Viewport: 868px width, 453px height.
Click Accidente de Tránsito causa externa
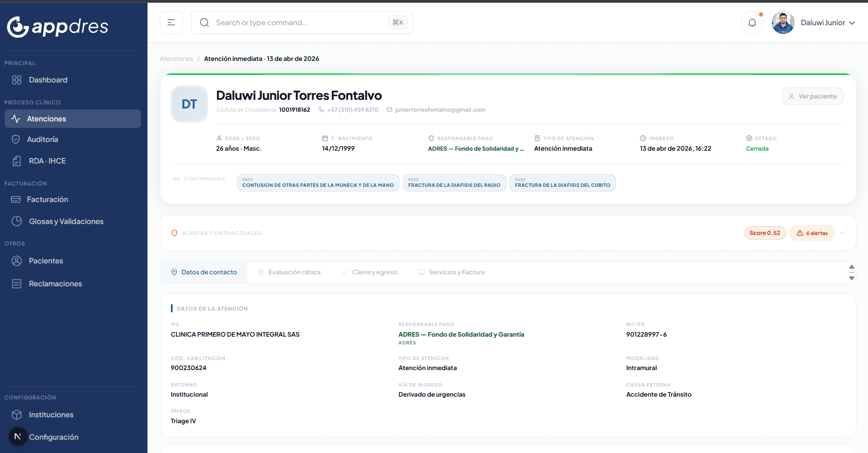point(659,395)
